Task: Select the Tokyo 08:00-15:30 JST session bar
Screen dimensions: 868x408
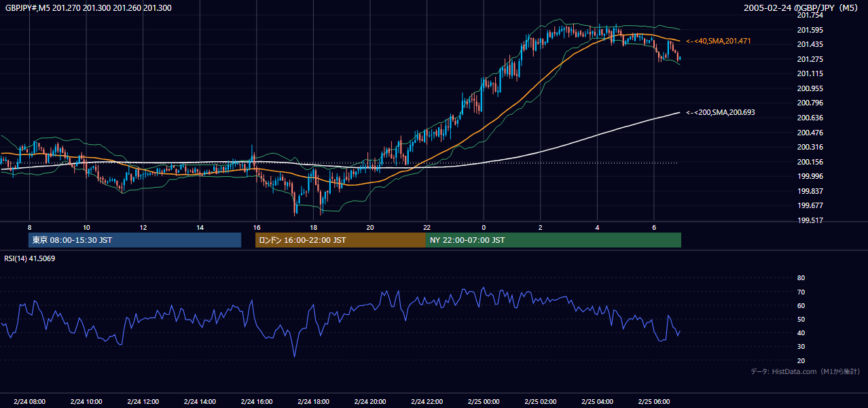Action: click(x=135, y=240)
